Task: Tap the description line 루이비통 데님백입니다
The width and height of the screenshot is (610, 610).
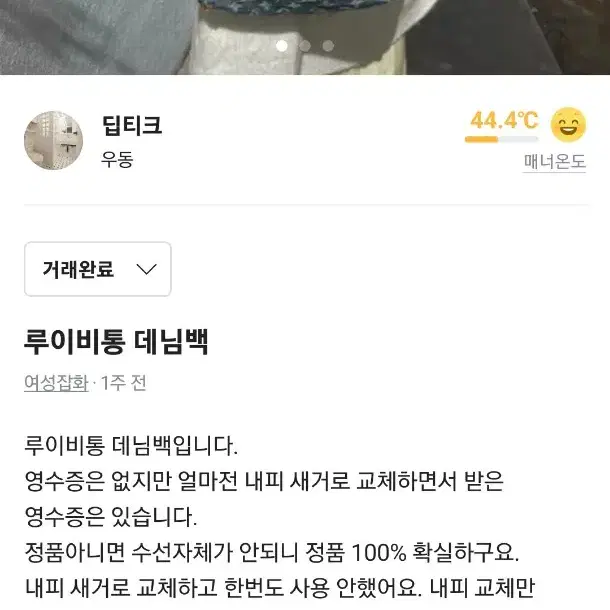Action: point(131,445)
